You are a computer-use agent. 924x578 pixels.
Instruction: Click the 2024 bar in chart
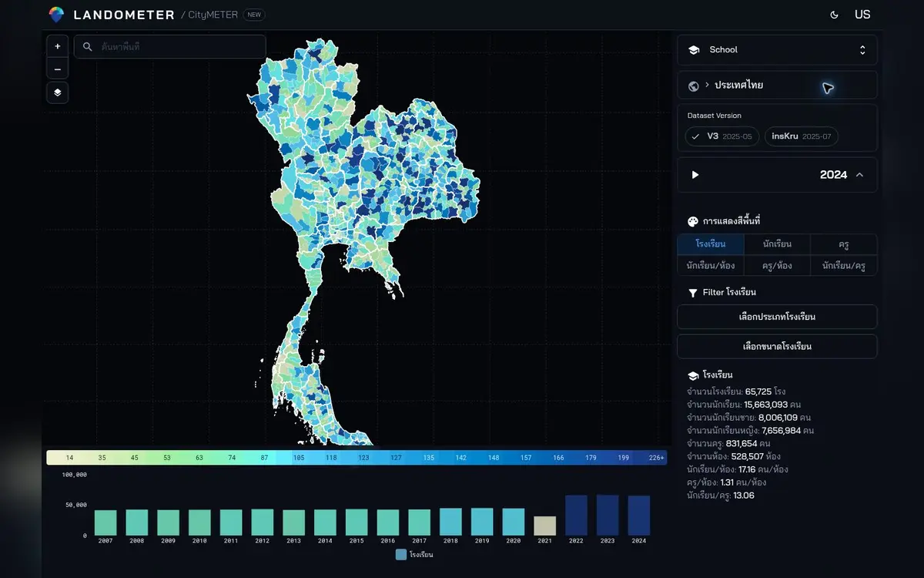click(x=639, y=516)
